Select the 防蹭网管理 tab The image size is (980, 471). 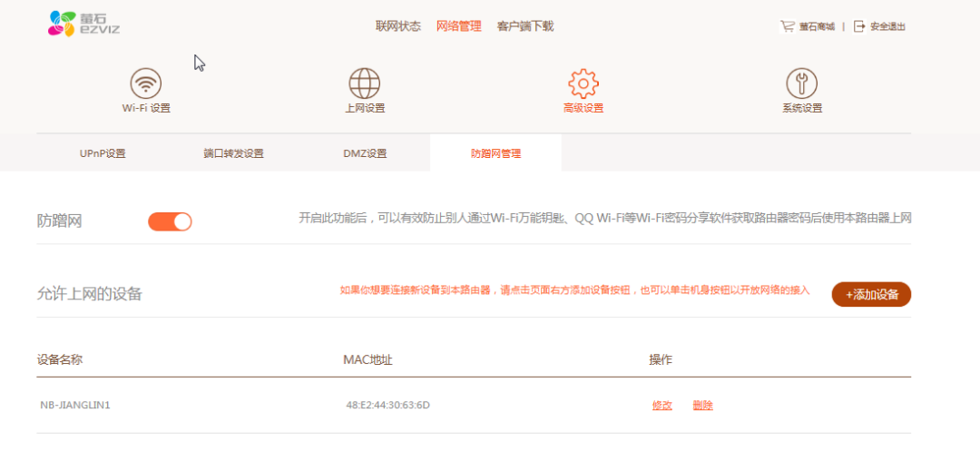click(x=495, y=153)
